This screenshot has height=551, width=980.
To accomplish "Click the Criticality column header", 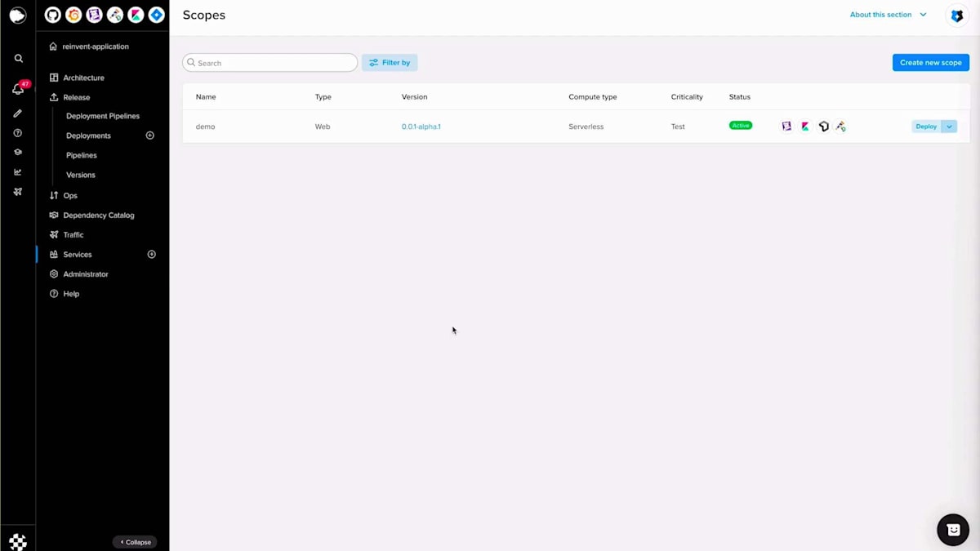I will click(687, 96).
